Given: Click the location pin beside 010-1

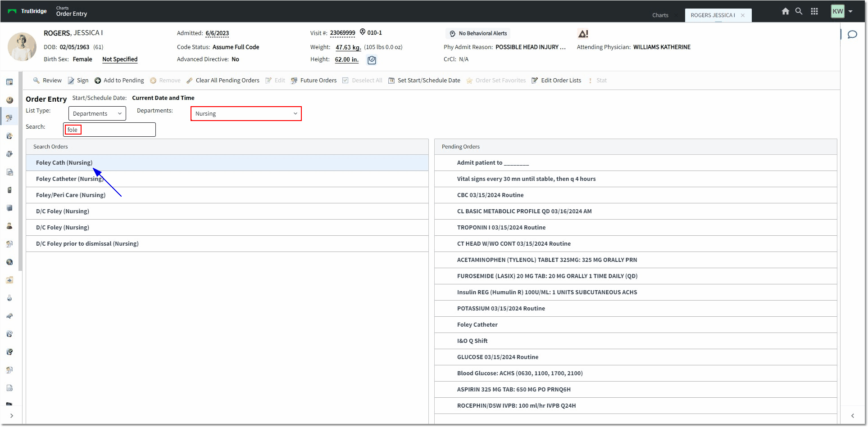Looking at the screenshot, I should click(363, 32).
